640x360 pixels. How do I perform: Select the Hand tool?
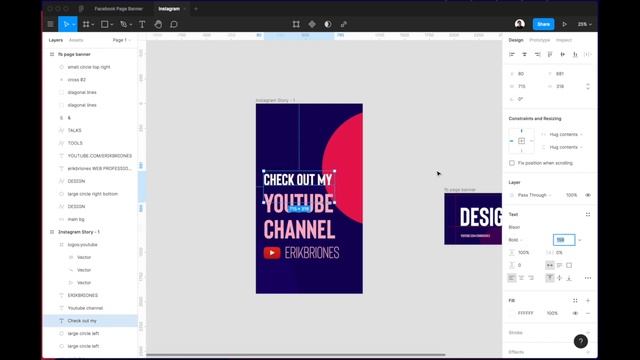coord(158,24)
